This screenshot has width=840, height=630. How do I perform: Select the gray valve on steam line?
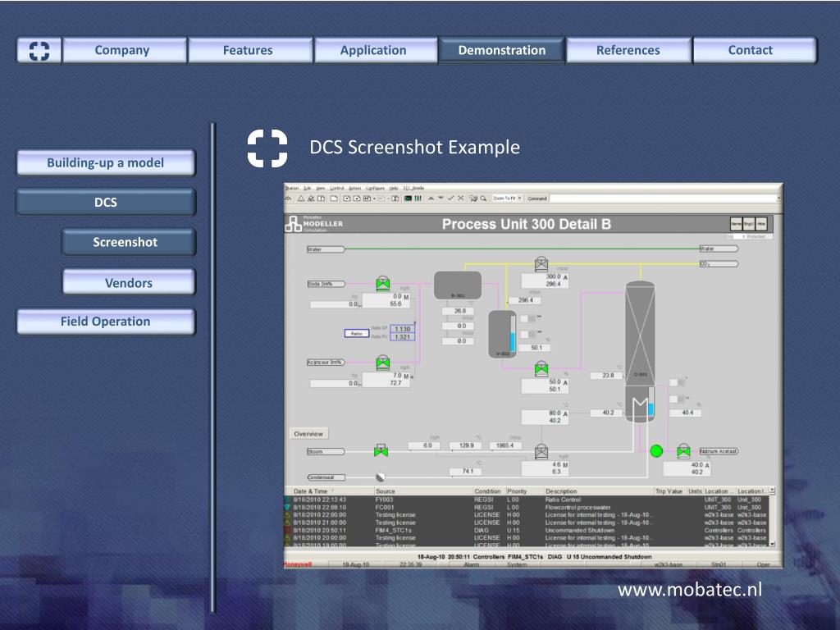pos(541,451)
